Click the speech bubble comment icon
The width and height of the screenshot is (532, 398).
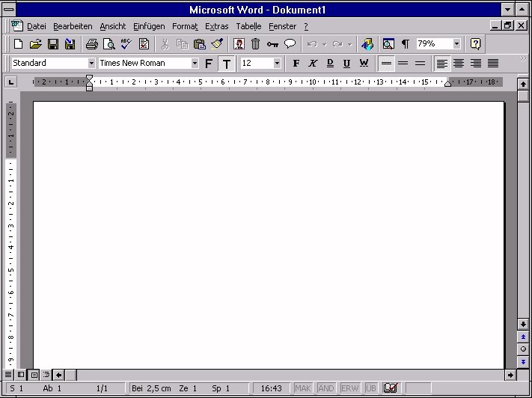(290, 44)
